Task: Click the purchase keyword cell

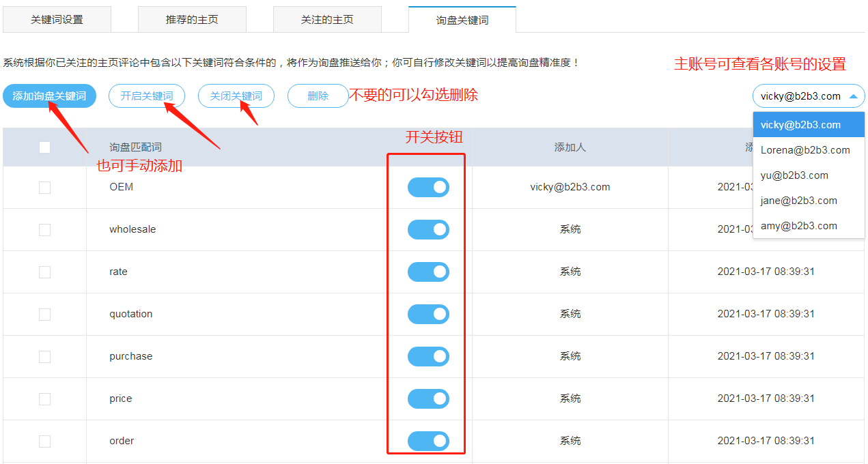Action: 130,356
